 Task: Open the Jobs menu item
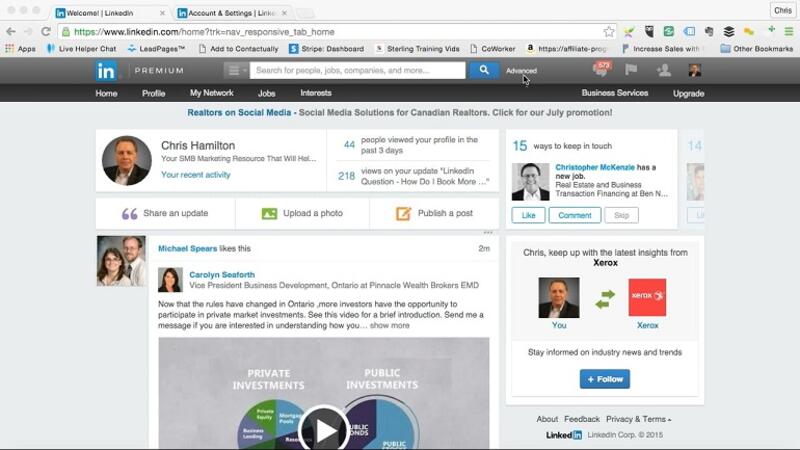pyautogui.click(x=266, y=93)
